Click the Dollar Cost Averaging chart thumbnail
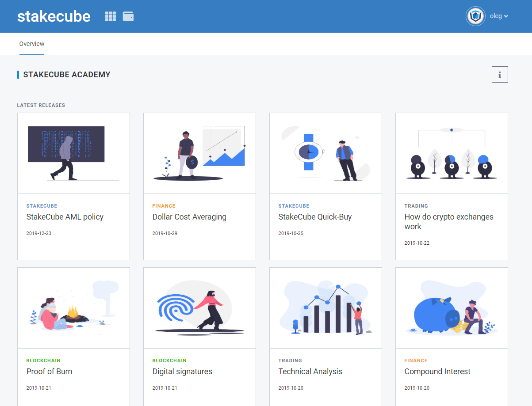Screen dimensions: 532x406 coord(199,153)
